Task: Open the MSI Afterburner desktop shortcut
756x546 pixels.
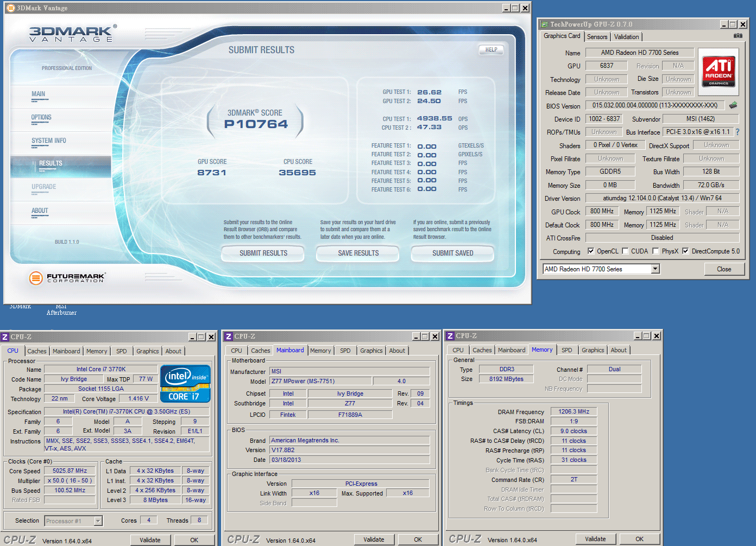Action: (x=61, y=309)
